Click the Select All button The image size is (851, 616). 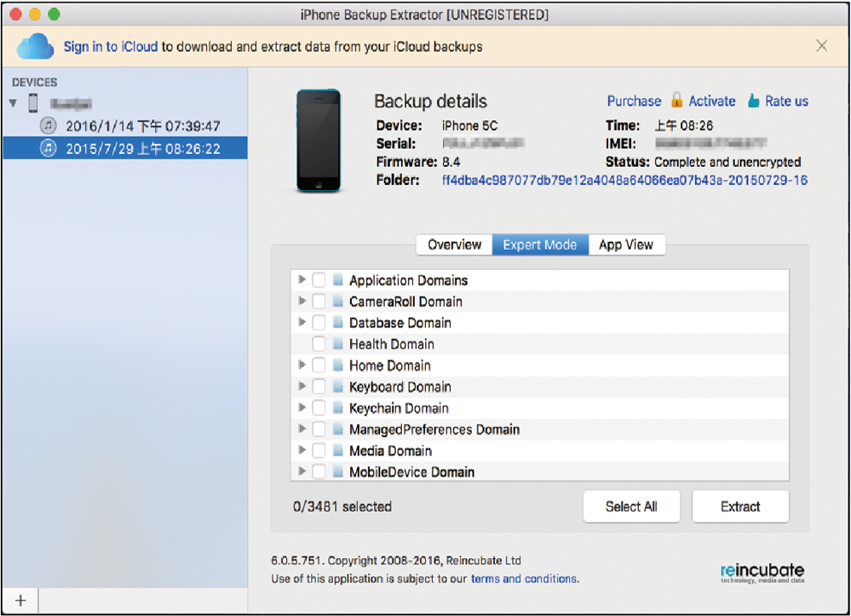coord(631,506)
